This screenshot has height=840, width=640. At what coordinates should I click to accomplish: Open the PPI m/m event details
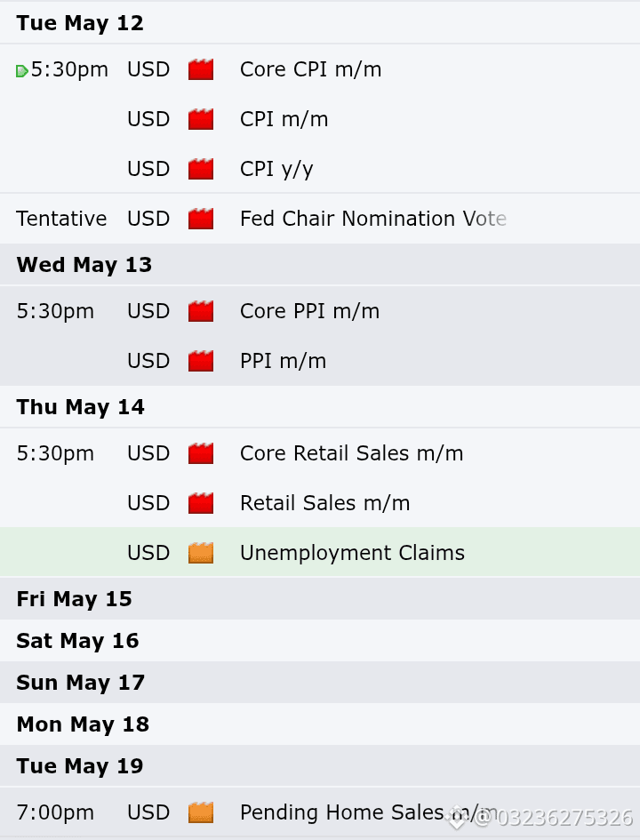click(283, 361)
